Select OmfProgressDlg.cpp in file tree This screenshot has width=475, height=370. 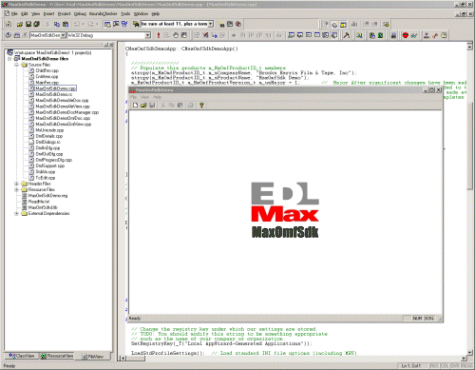point(54,160)
